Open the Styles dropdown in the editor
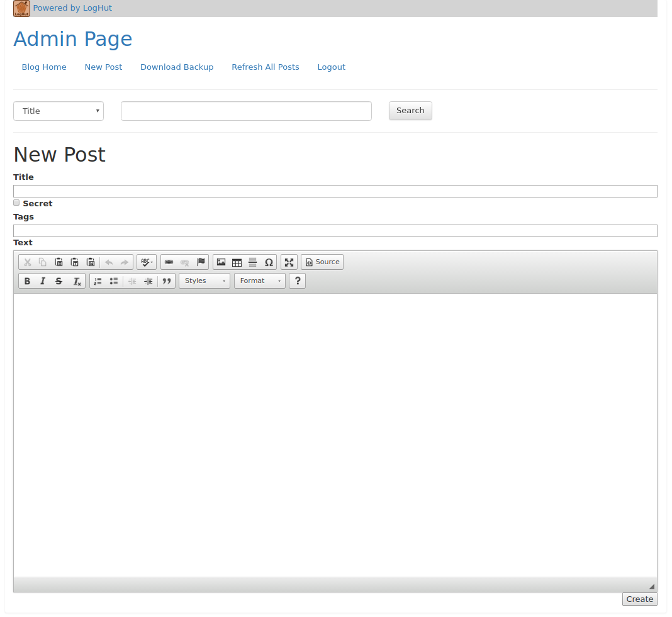The image size is (672, 617). [204, 281]
